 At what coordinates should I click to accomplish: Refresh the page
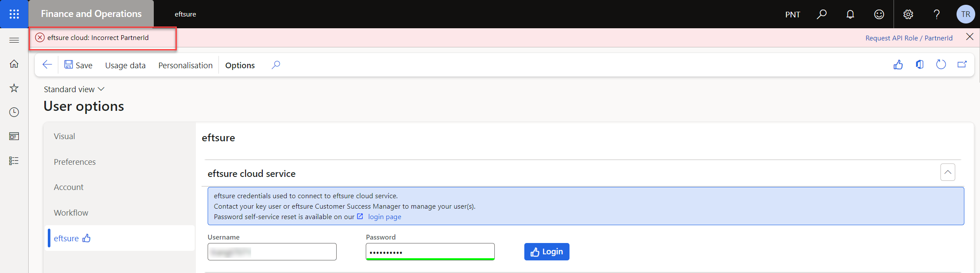[941, 65]
